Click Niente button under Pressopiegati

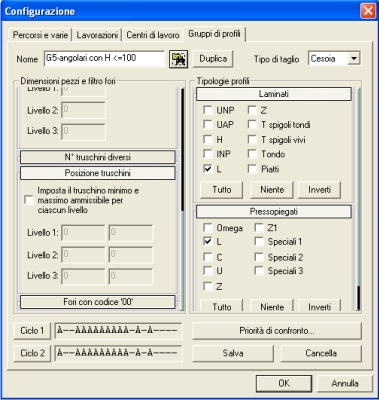(x=272, y=305)
